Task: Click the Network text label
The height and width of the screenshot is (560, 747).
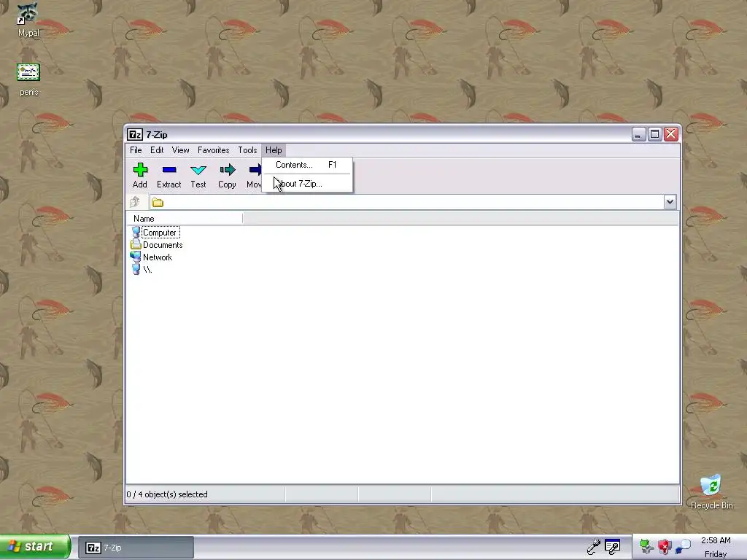Action: (x=158, y=257)
